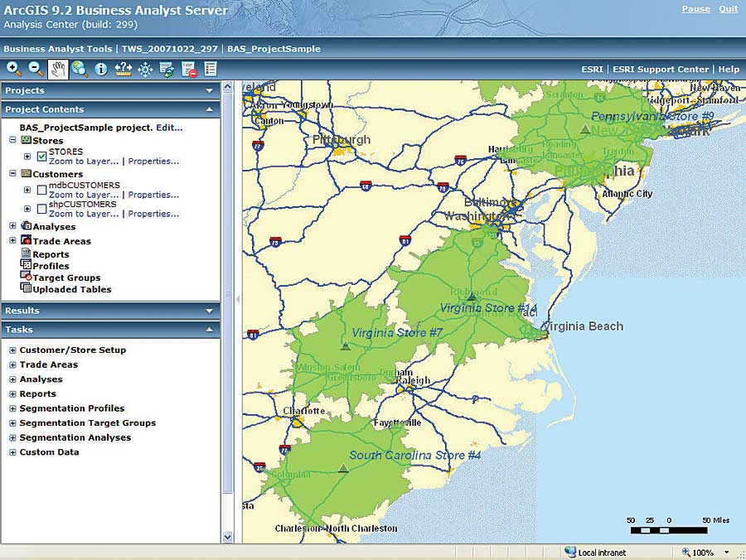
Task: Expand the Customer/Store Setup task
Action: click(12, 350)
